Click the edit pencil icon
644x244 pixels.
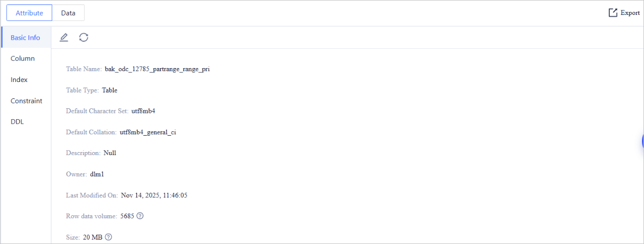pos(64,37)
